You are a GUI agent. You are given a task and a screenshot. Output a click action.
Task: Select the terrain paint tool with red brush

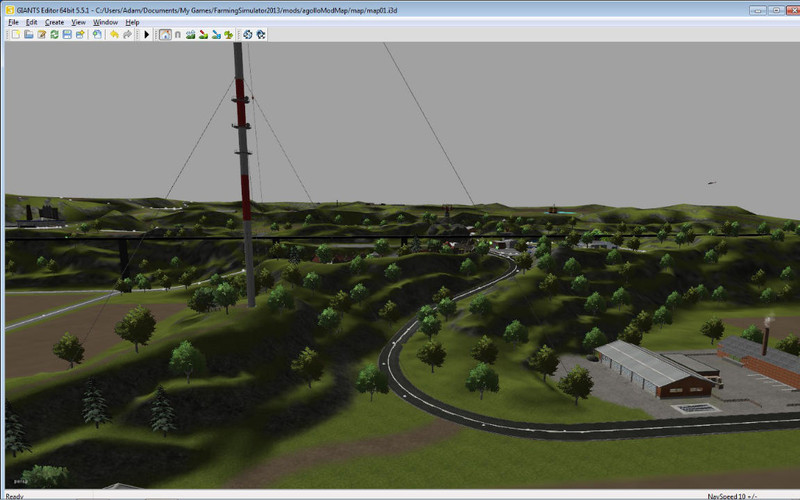[x=203, y=34]
